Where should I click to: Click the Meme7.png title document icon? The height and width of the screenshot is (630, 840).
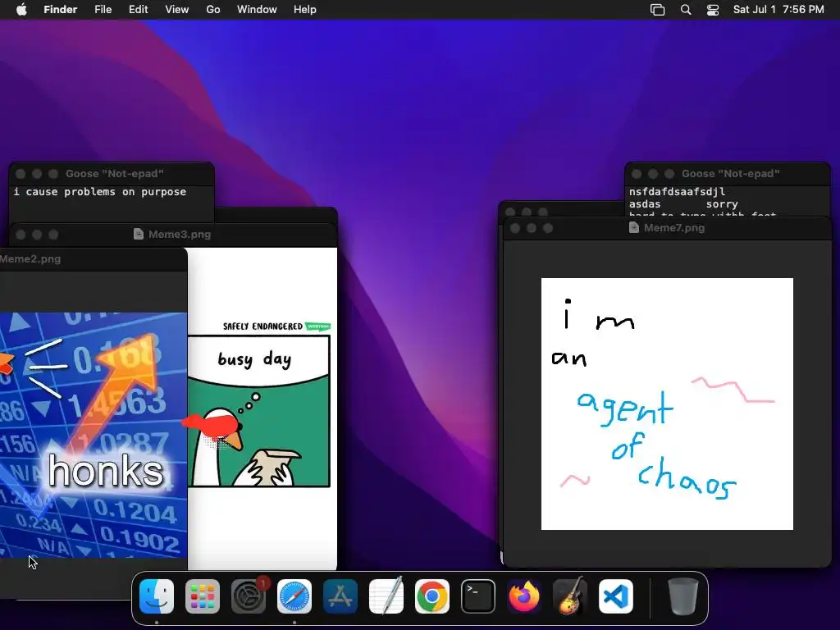[x=634, y=228]
